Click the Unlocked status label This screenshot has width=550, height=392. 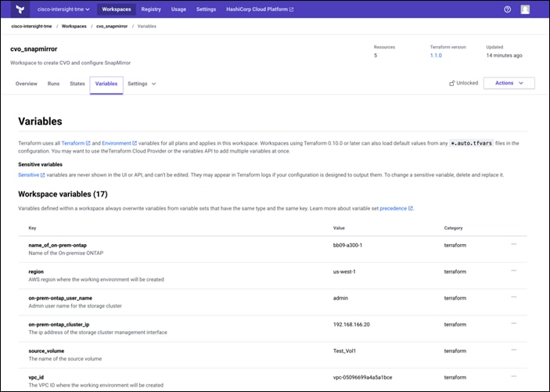point(467,83)
